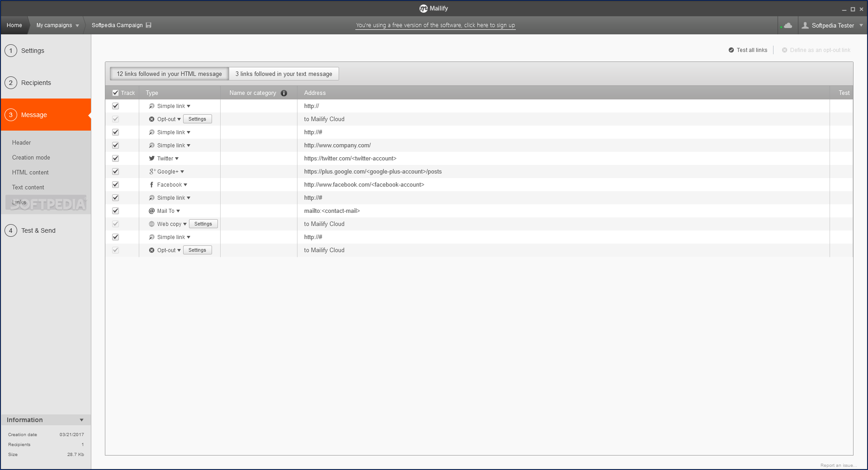Expand the Softpedia Tester account menu arrow
Image resolution: width=868 pixels, height=470 pixels.
861,25
